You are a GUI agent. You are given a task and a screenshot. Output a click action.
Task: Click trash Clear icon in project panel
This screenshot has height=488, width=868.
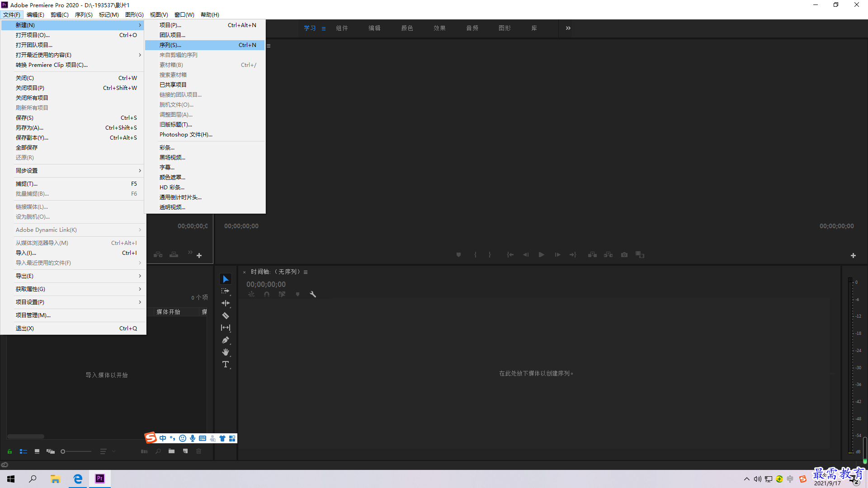point(198,451)
